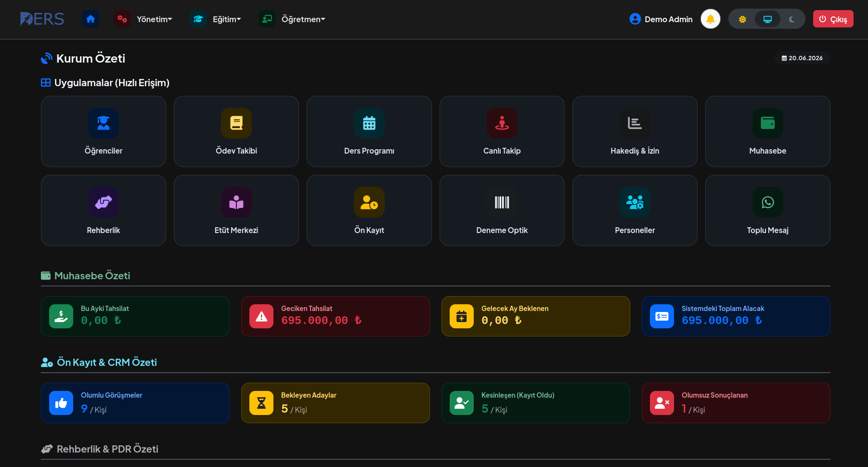868x467 pixels.
Task: Open the Deneme Optik barcode icon
Action: [x=502, y=202]
